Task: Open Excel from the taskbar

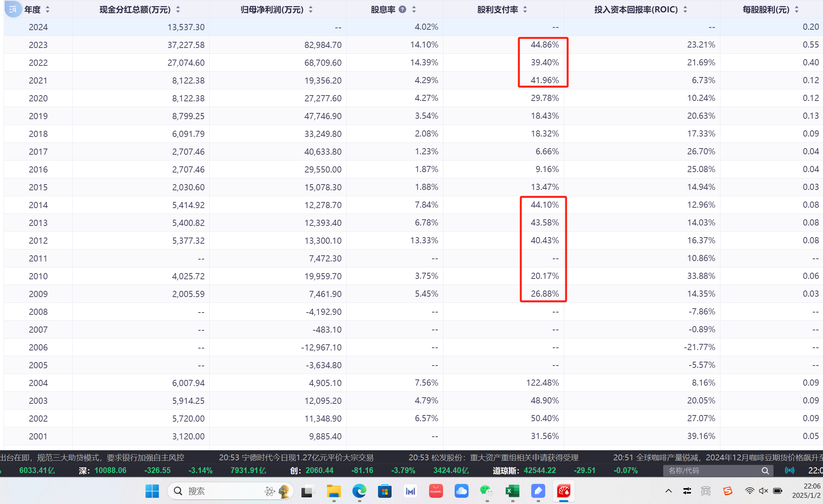Action: 512,491
